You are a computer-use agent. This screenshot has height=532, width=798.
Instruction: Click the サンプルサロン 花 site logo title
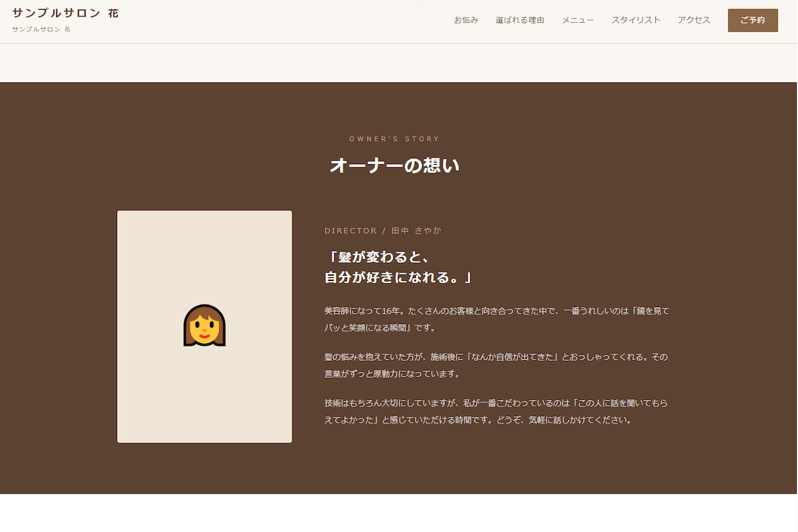tap(65, 13)
